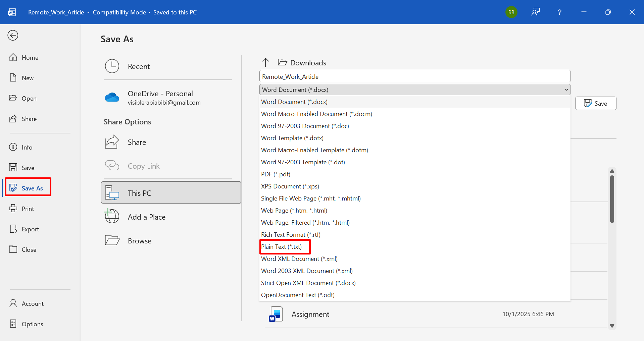Choose Word 97-2003 Template (*.dot)
The width and height of the screenshot is (644, 341).
coord(415,162)
